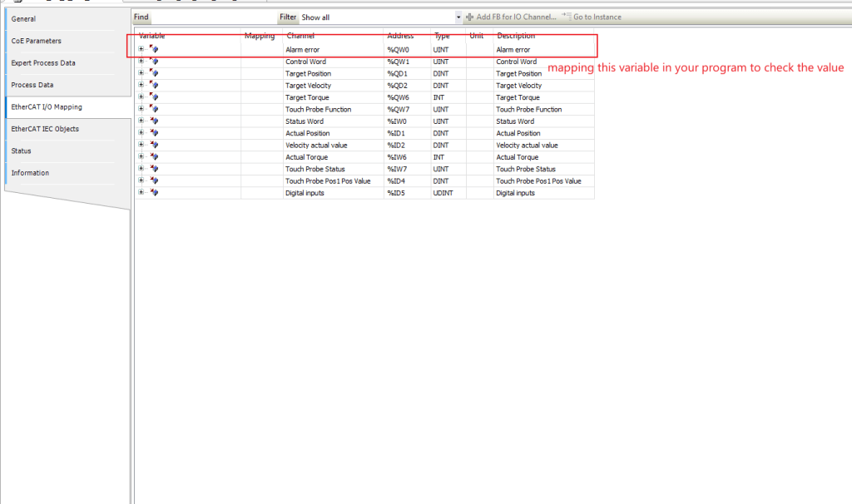The width and height of the screenshot is (852, 504).
Task: Select the EtherCAT IEC Objects tab
Action: pos(45,129)
